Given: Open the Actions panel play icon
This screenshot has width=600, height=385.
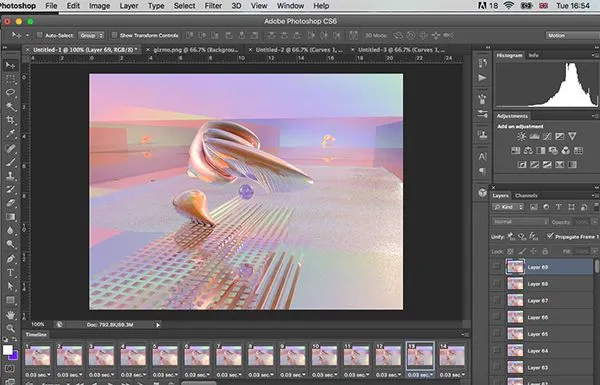Looking at the screenshot, I should pyautogui.click(x=483, y=78).
